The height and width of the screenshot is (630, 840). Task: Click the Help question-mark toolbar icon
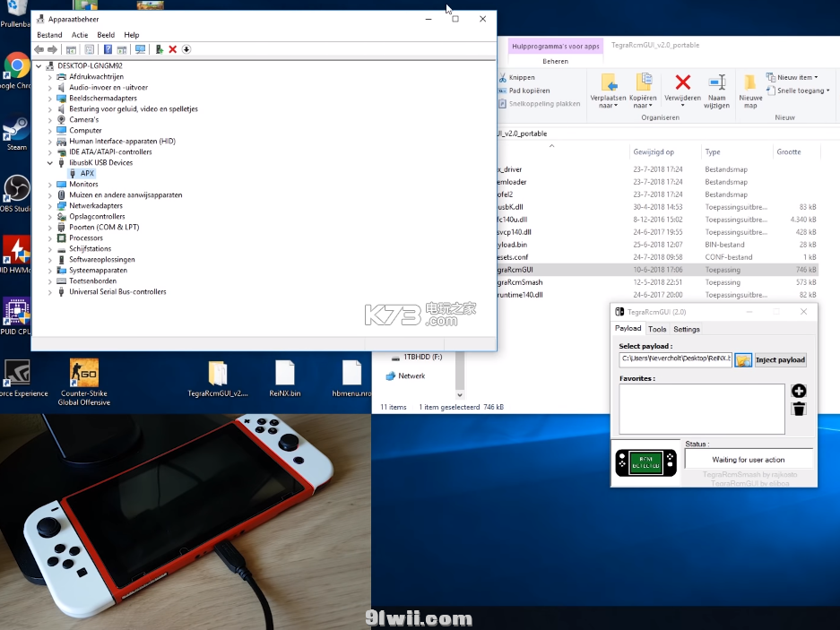tap(108, 49)
